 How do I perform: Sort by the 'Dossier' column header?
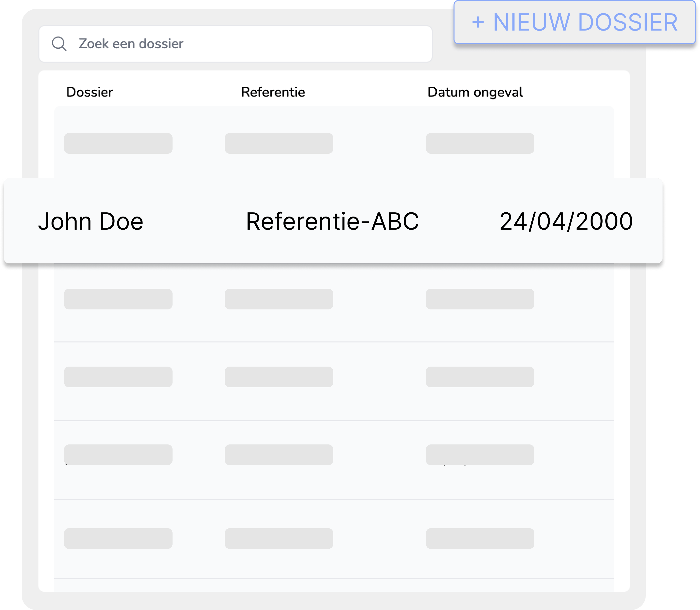coord(89,92)
